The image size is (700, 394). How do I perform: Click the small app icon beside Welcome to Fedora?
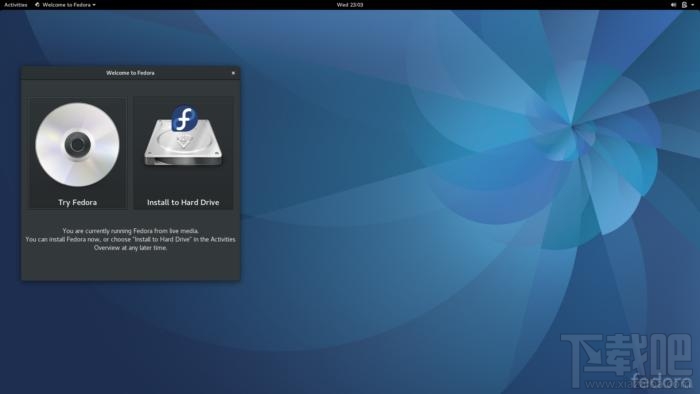[37, 5]
